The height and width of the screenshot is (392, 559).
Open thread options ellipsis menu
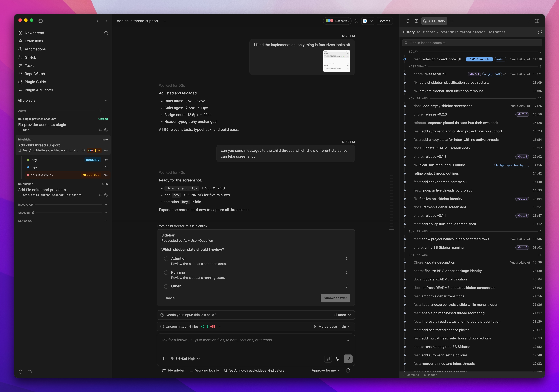pos(164,21)
